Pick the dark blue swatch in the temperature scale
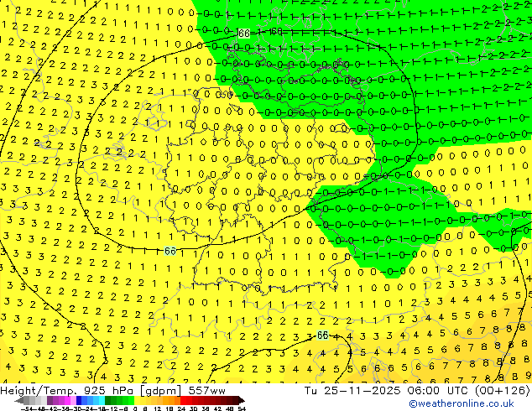532x411 pixels. (x=79, y=400)
